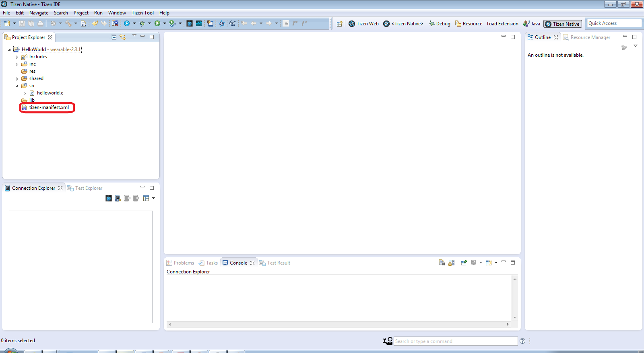Open dropdown next to green Run icon
The width and height of the screenshot is (644, 353).
tap(165, 23)
